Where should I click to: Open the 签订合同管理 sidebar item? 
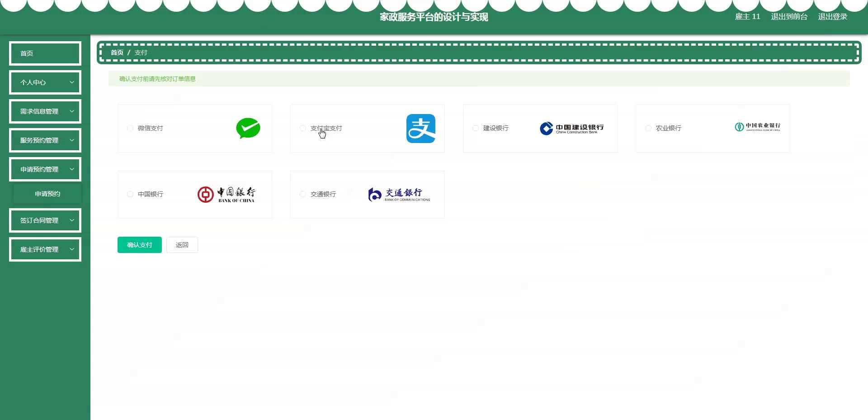click(x=45, y=220)
